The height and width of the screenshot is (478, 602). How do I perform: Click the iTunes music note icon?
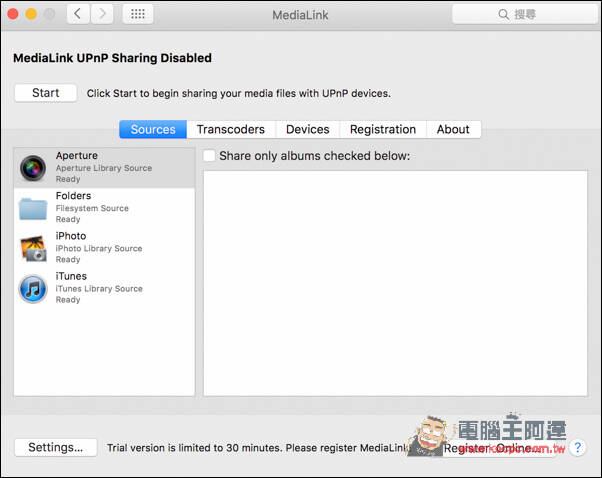pyautogui.click(x=33, y=289)
